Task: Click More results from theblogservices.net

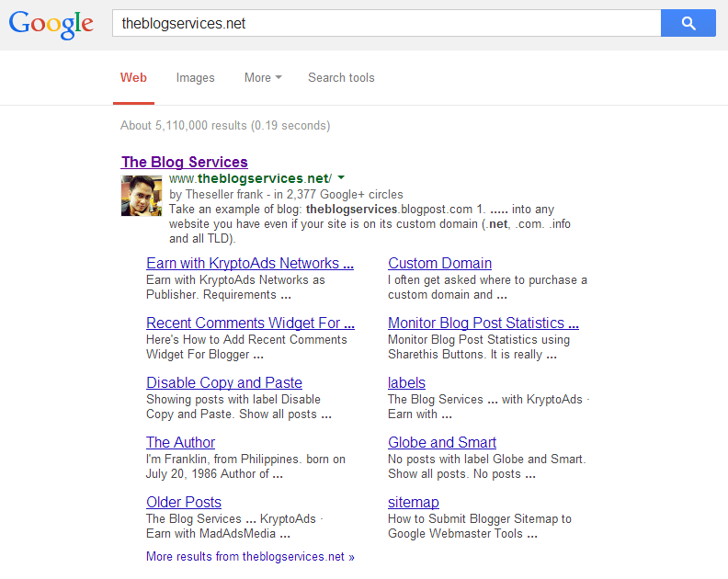Action: pyautogui.click(x=250, y=556)
